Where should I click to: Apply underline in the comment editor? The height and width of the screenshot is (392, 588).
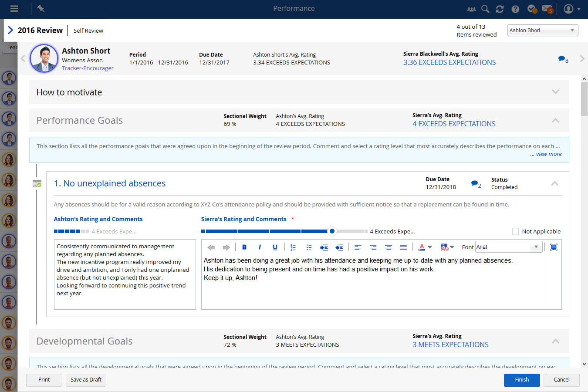click(275, 247)
